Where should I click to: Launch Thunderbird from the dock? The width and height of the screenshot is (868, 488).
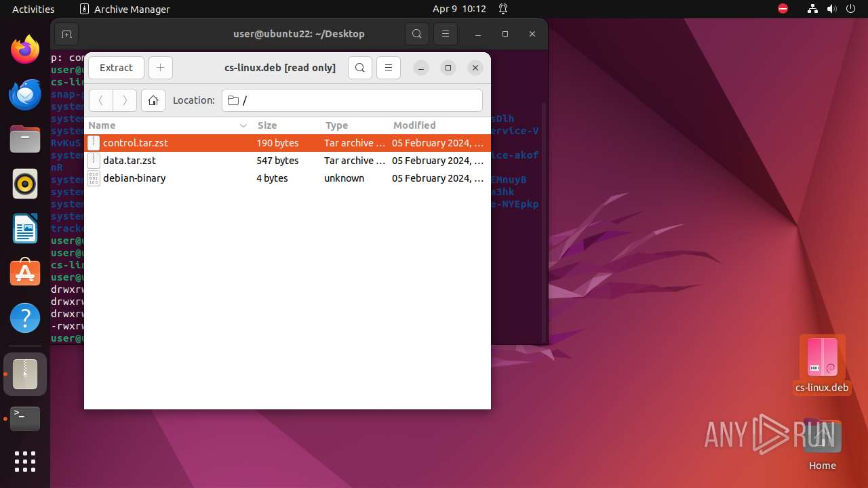coord(25,94)
